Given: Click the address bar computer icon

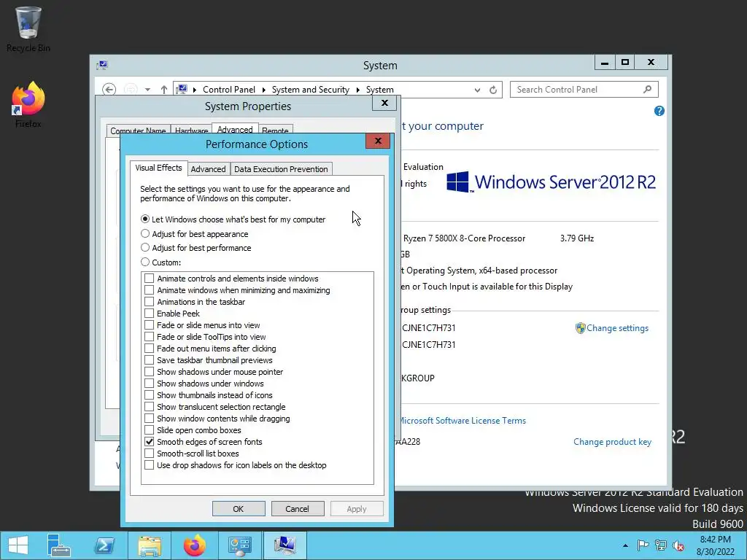Looking at the screenshot, I should click(x=182, y=89).
